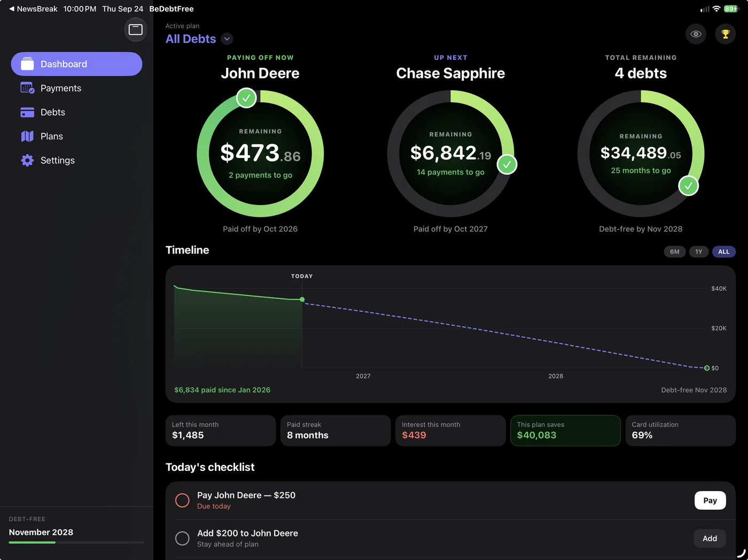Click the Dashboard wallet icon
The height and width of the screenshot is (560, 748).
27,64
